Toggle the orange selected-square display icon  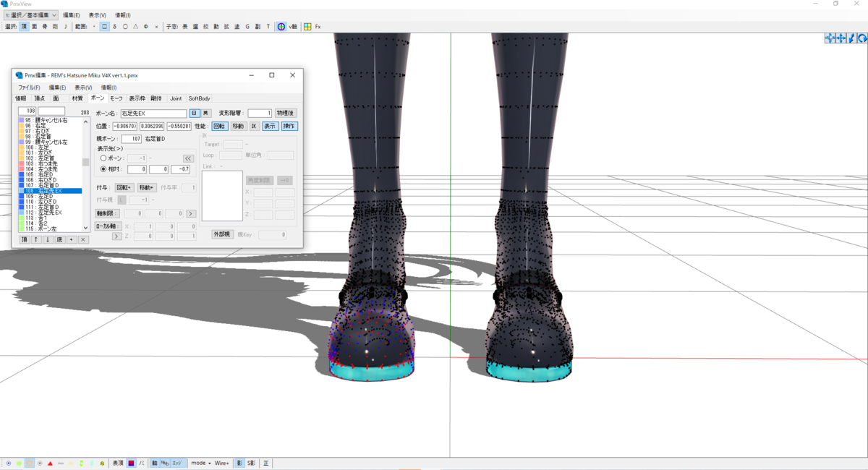29,463
